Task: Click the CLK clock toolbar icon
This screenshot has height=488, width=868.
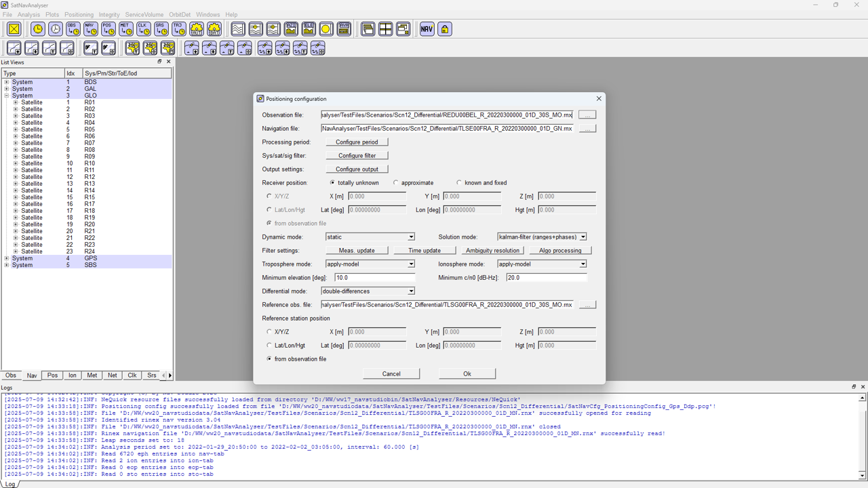Action: click(143, 29)
